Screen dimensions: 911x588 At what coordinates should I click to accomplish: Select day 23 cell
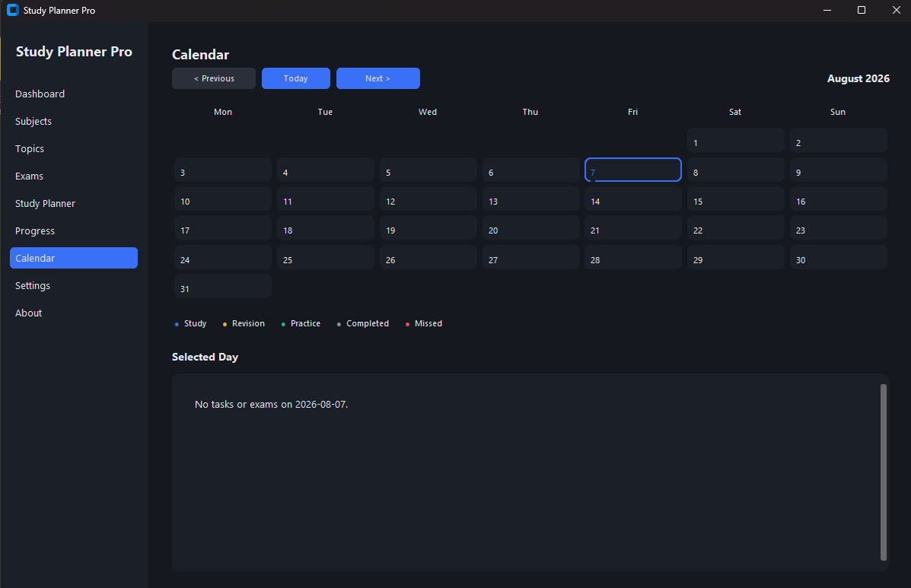click(x=839, y=228)
